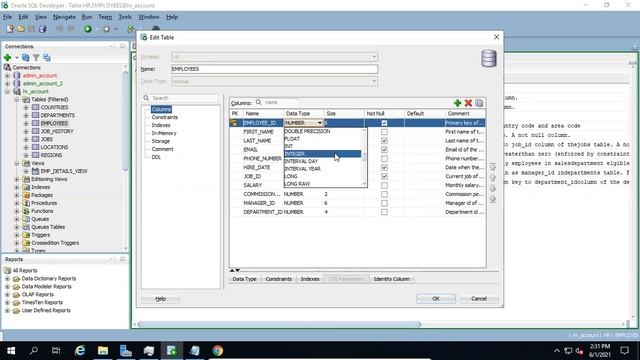Open Windows Start menu
Image resolution: width=640 pixels, height=360 pixels.
11,351
